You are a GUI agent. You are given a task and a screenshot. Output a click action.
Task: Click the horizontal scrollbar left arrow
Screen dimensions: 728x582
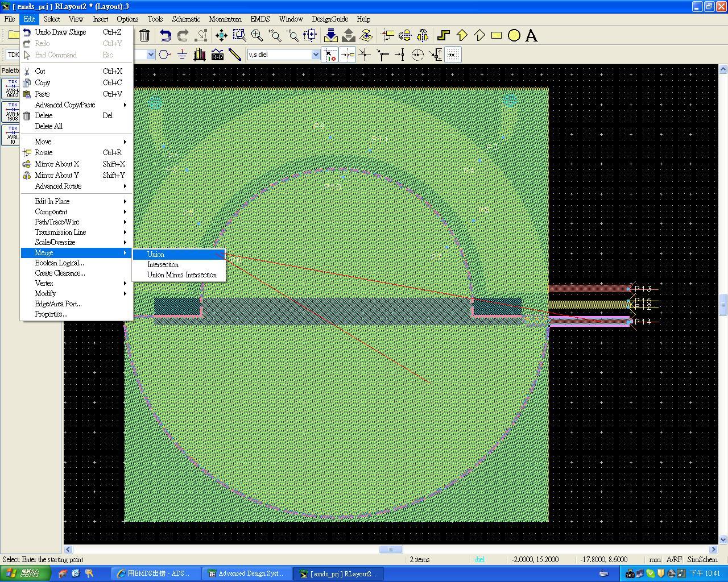point(68,549)
